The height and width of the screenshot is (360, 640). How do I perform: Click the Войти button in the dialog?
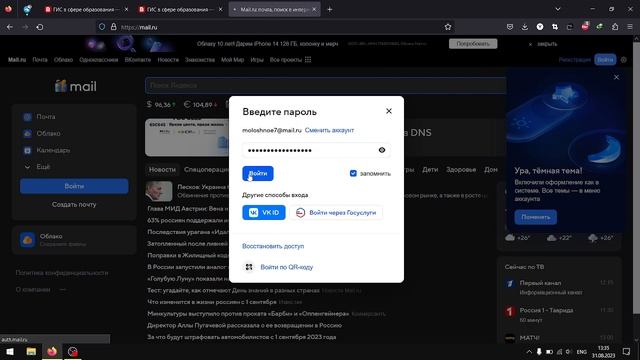[x=258, y=173]
